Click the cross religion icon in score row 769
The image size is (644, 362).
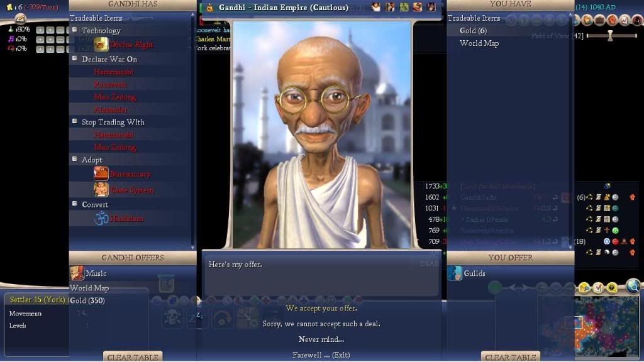pos(607,231)
